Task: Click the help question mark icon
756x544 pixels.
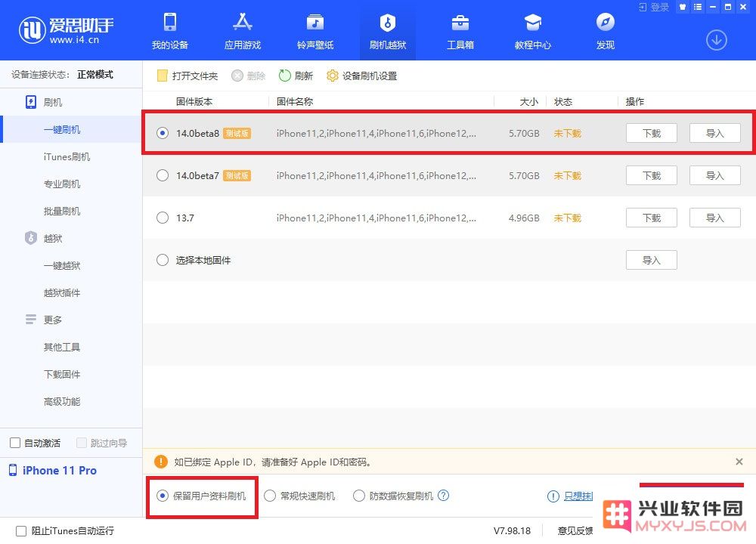Action: pos(444,496)
